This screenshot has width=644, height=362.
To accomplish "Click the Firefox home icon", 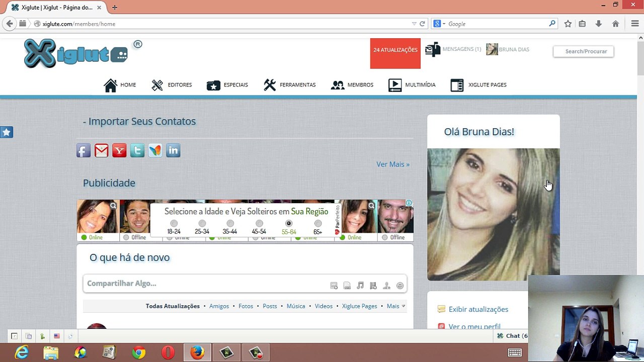I will pyautogui.click(x=615, y=24).
